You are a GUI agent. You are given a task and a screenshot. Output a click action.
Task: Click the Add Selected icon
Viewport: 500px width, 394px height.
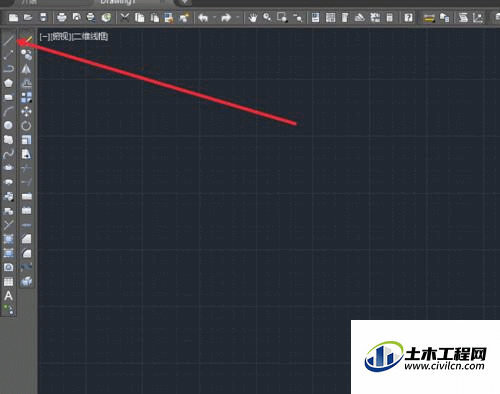coord(9,310)
